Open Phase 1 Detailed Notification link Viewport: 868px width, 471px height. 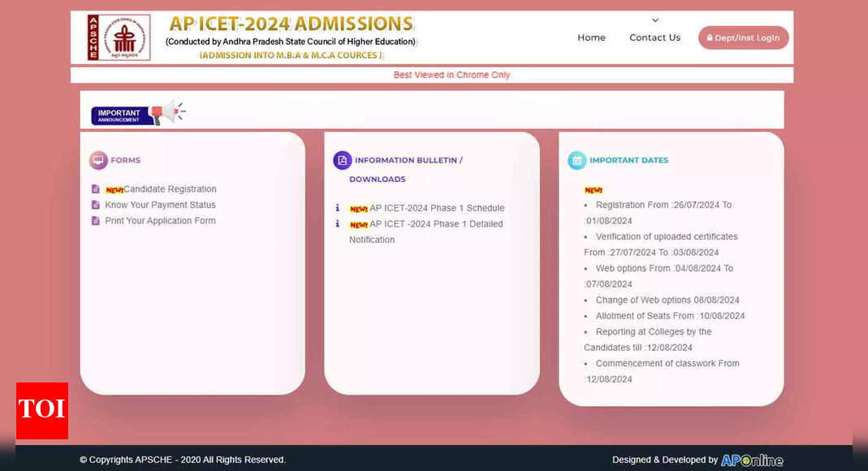(435, 224)
